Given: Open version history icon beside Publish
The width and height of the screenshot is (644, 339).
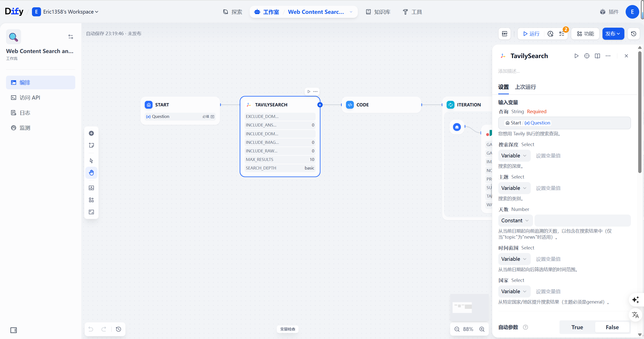Looking at the screenshot, I should [x=634, y=34].
